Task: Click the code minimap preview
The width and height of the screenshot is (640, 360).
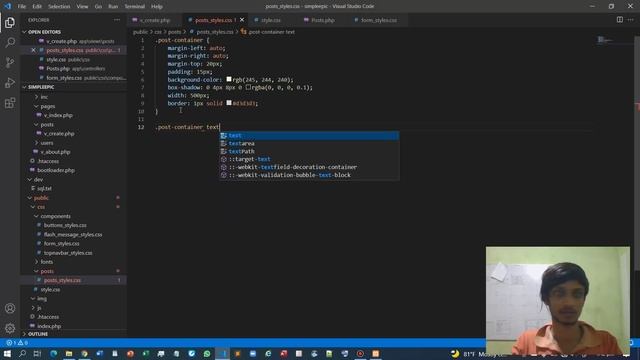Action: coord(604,40)
